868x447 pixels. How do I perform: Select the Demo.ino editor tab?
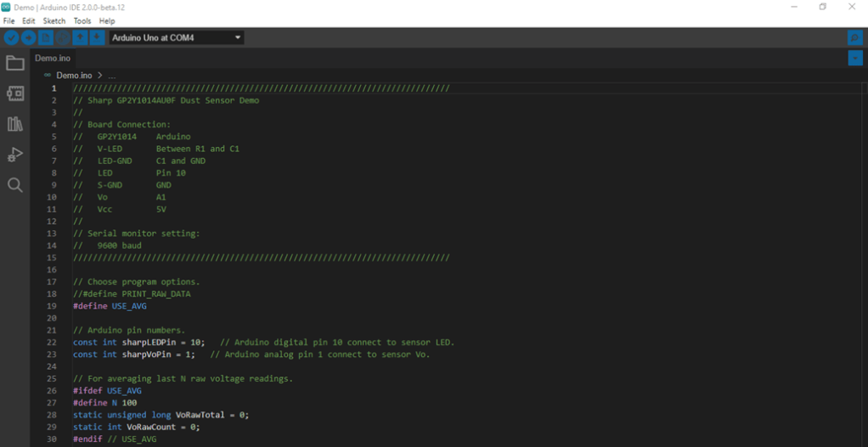53,59
